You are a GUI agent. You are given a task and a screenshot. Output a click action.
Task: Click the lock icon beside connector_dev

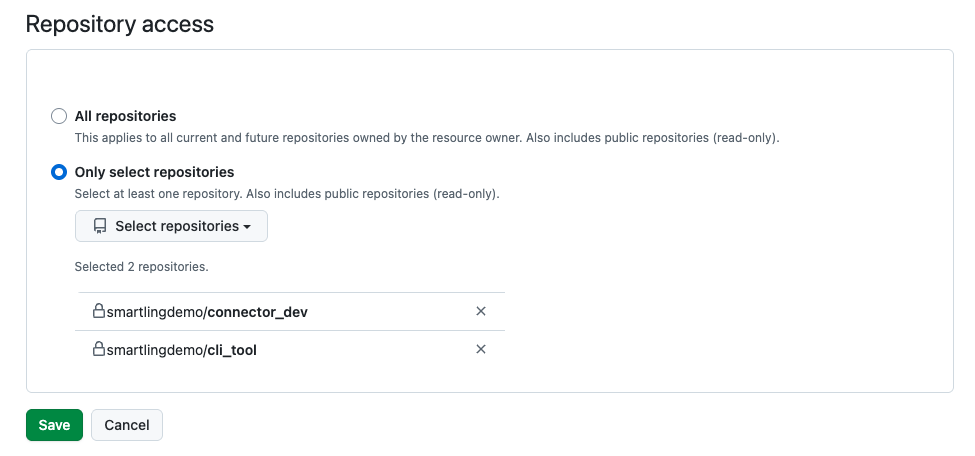pos(99,311)
